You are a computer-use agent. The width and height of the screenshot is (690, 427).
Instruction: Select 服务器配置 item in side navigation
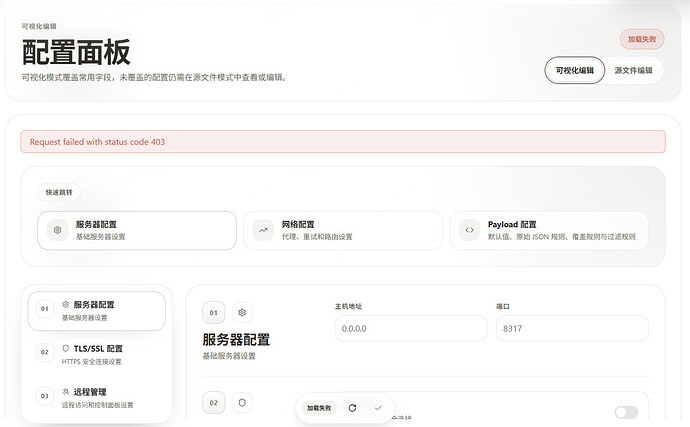pos(96,311)
